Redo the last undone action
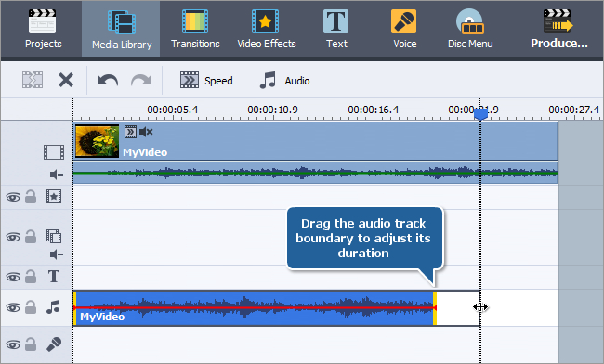The width and height of the screenshot is (604, 364). click(141, 81)
